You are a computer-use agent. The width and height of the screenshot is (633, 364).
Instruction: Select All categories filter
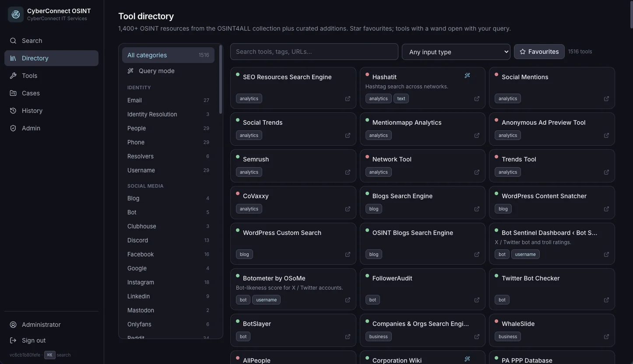tap(168, 55)
